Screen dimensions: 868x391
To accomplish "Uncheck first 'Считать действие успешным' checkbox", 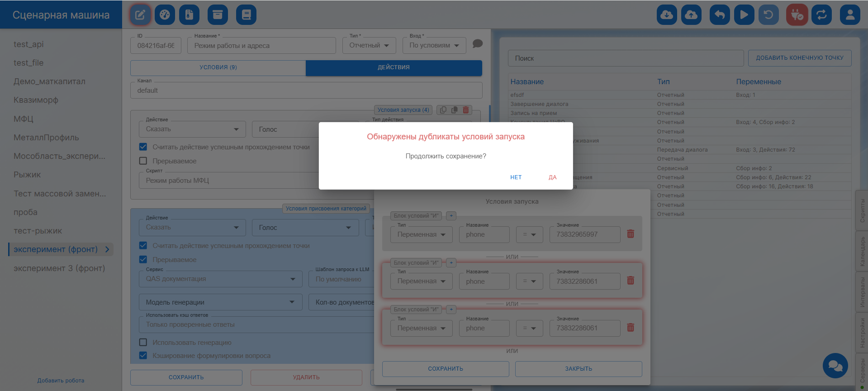I will [143, 147].
